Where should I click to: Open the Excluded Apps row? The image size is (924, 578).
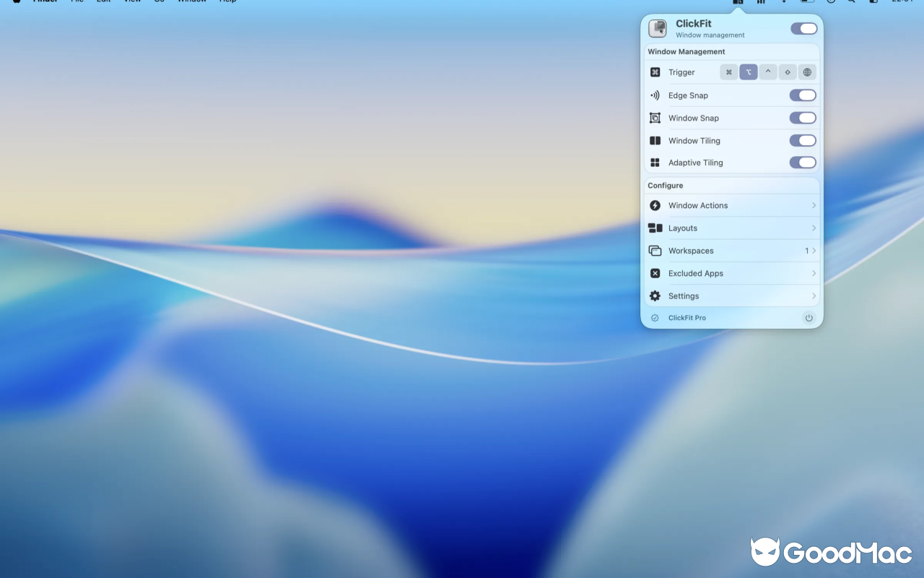732,274
